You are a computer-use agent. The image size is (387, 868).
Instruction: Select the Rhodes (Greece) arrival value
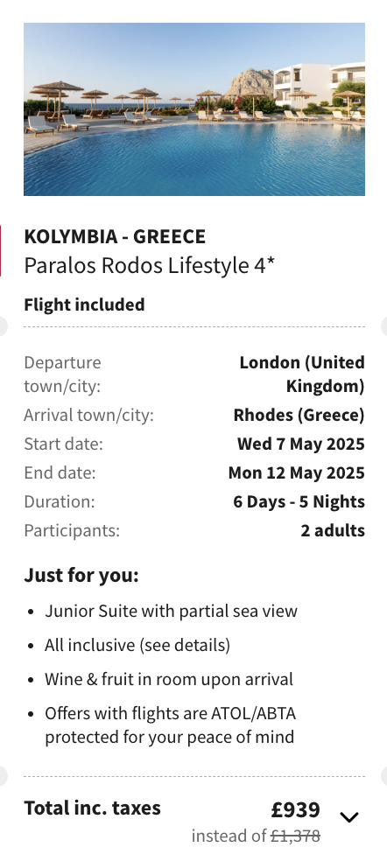[x=299, y=415]
